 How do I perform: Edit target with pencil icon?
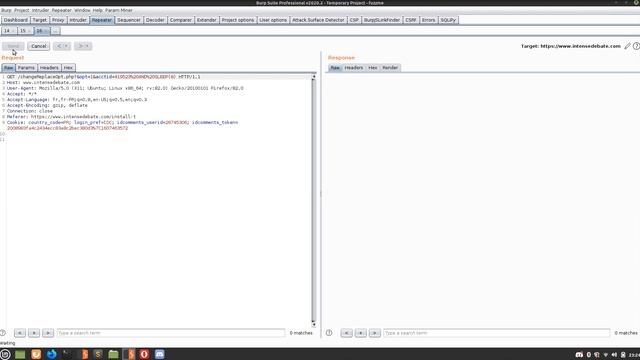pyautogui.click(x=627, y=46)
